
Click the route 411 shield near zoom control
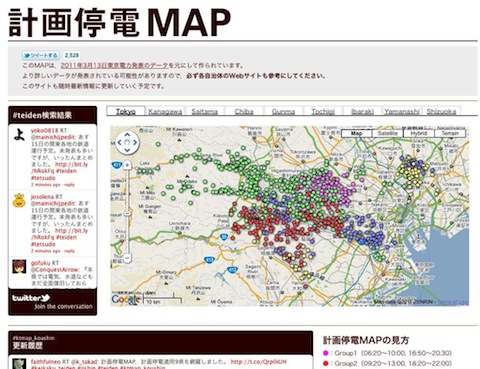[116, 165]
